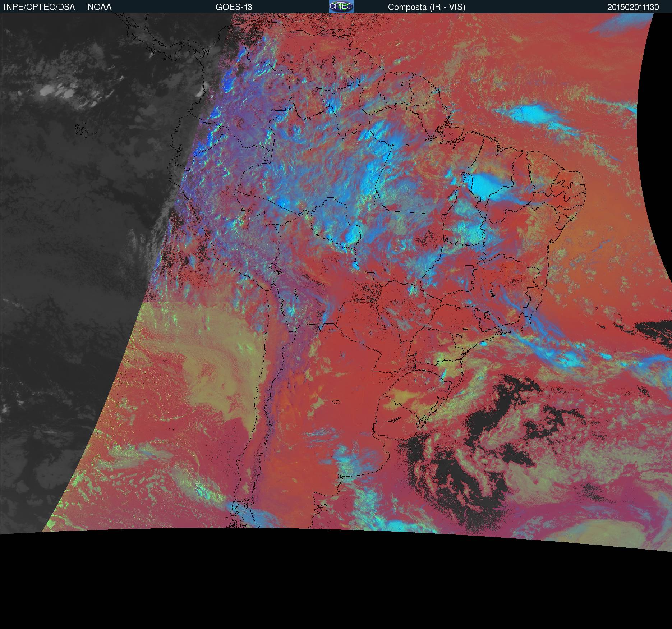Click the CPTEC logo in header
This screenshot has height=629, width=672.
click(x=341, y=6)
